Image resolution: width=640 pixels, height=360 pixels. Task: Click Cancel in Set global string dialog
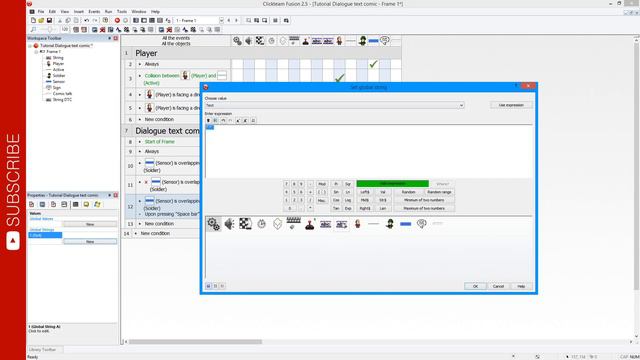click(x=498, y=286)
